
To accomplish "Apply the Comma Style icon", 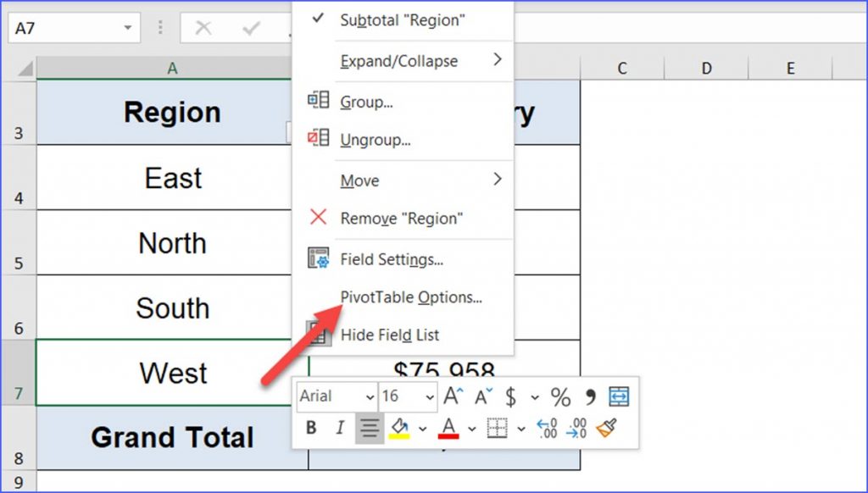I will [x=591, y=396].
